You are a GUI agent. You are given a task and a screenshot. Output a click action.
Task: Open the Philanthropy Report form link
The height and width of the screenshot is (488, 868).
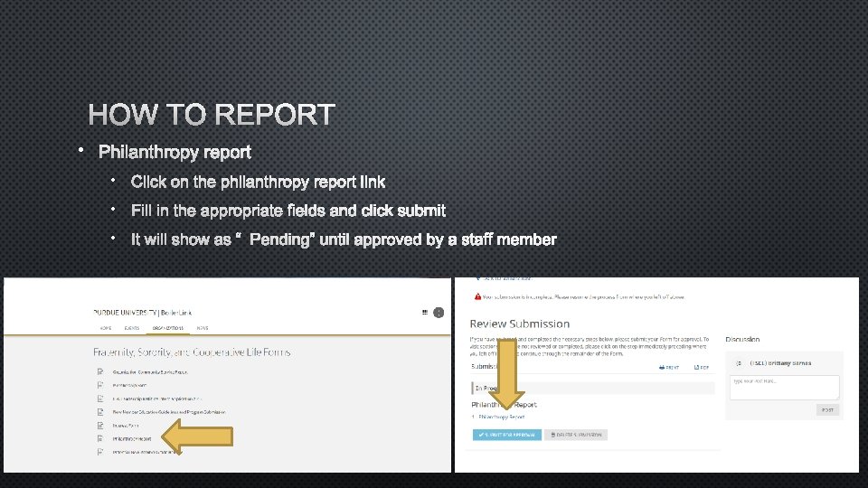coord(132,439)
